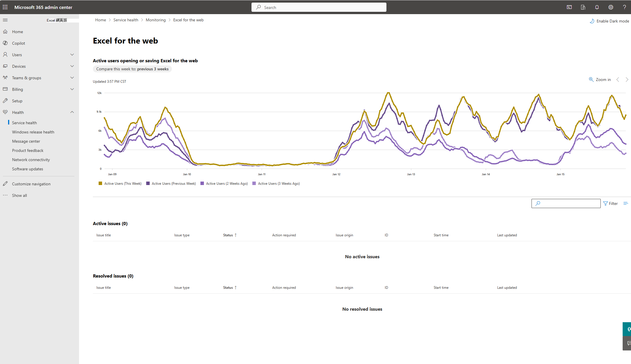Expand the Teams & groups section chevron
The image size is (631, 364).
click(72, 78)
